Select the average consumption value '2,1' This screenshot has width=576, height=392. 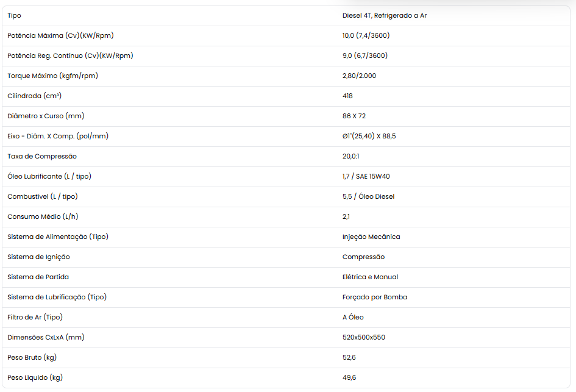tap(346, 217)
